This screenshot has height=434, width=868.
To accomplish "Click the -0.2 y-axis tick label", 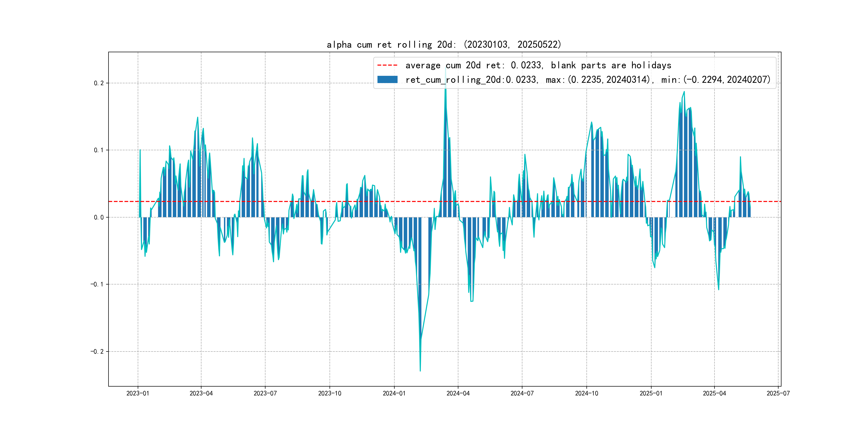I will (x=97, y=351).
